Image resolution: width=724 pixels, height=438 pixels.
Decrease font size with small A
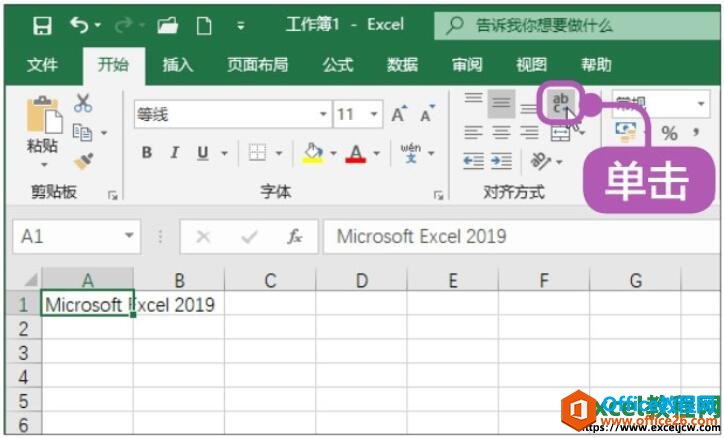[427, 114]
